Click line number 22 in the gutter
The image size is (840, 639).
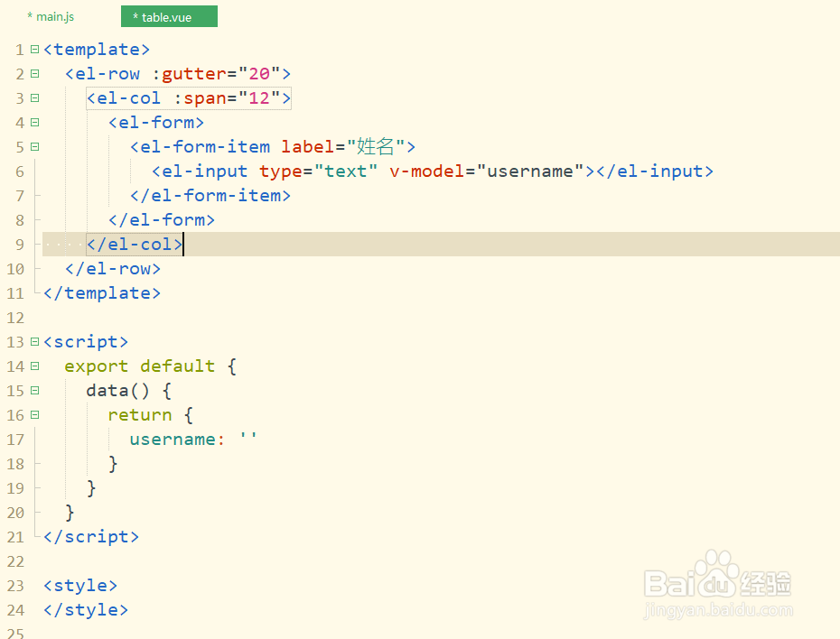(15, 562)
